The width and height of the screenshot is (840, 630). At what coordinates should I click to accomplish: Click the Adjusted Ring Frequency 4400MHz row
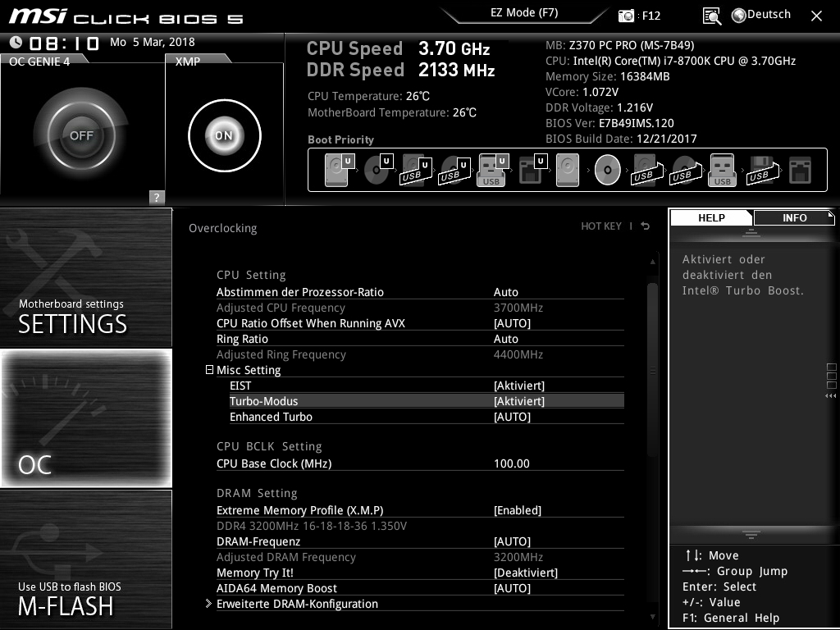point(420,354)
